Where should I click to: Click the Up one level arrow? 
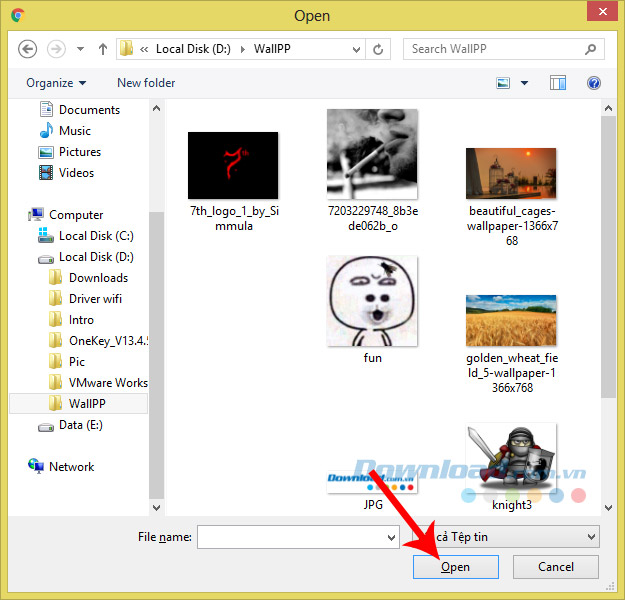(103, 48)
